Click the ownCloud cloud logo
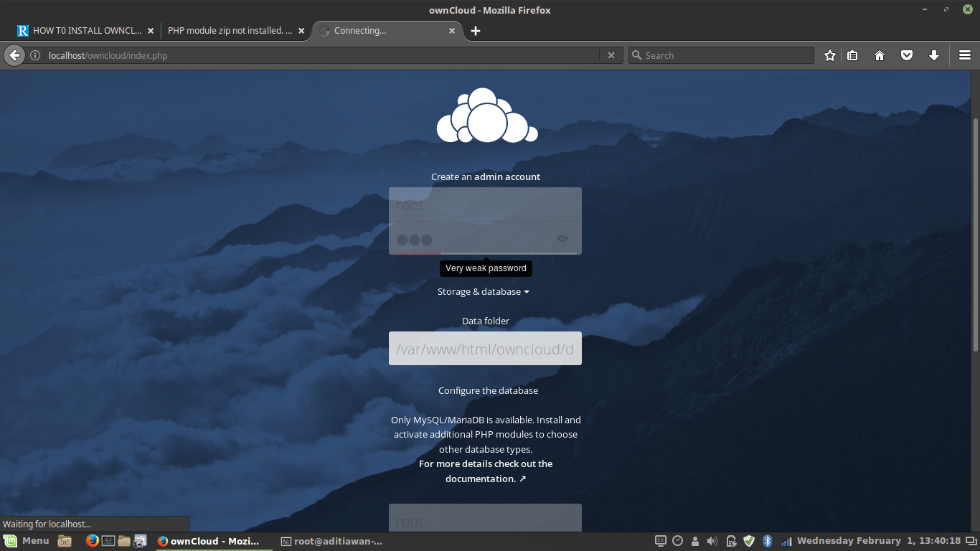 pos(487,115)
